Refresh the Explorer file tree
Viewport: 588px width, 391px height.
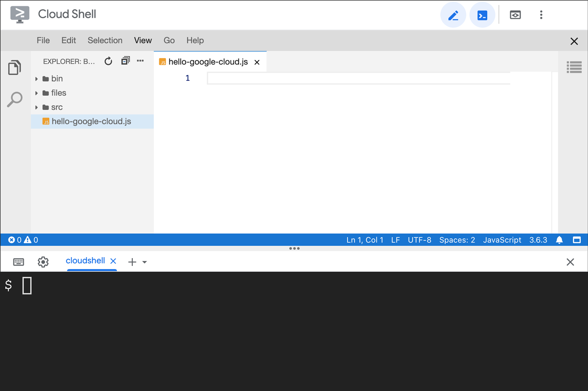[108, 61]
